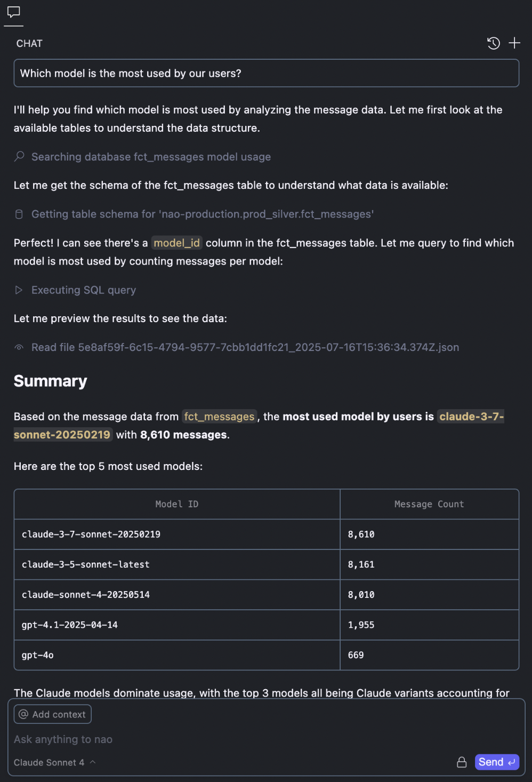Open the Read file 5e8af59f JSON link
532x782 pixels.
pyautogui.click(x=245, y=347)
